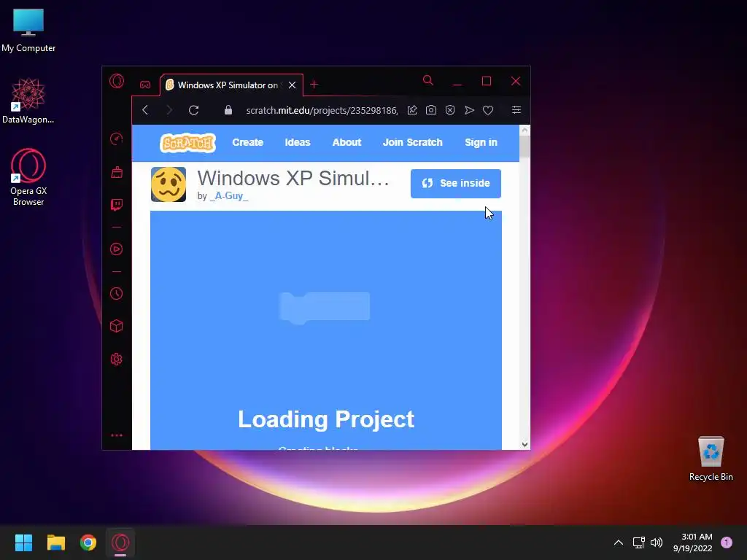
Task: Open the _A-Guy_ author profile link
Action: [x=229, y=195]
